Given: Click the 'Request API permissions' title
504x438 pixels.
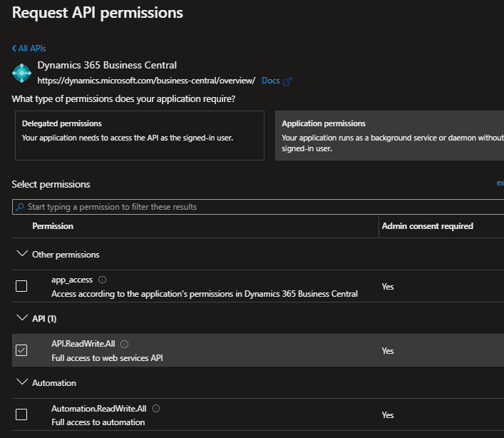Looking at the screenshot, I should pyautogui.click(x=98, y=13).
